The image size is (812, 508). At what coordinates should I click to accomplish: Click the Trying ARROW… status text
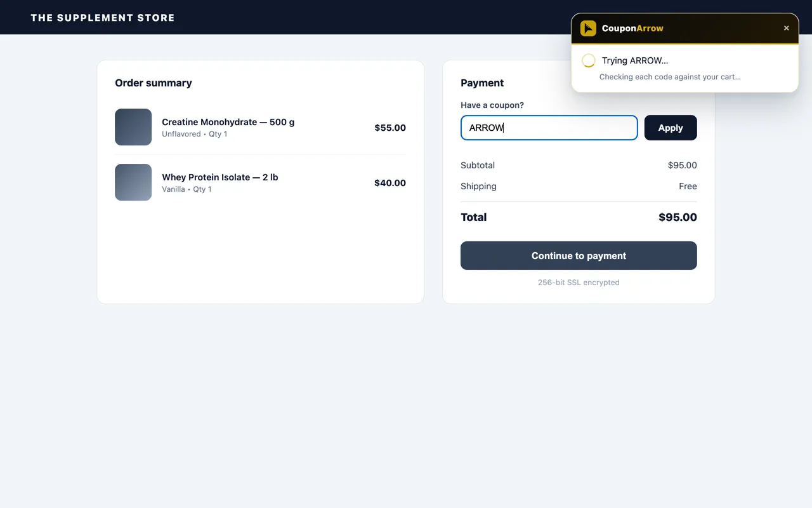635,60
